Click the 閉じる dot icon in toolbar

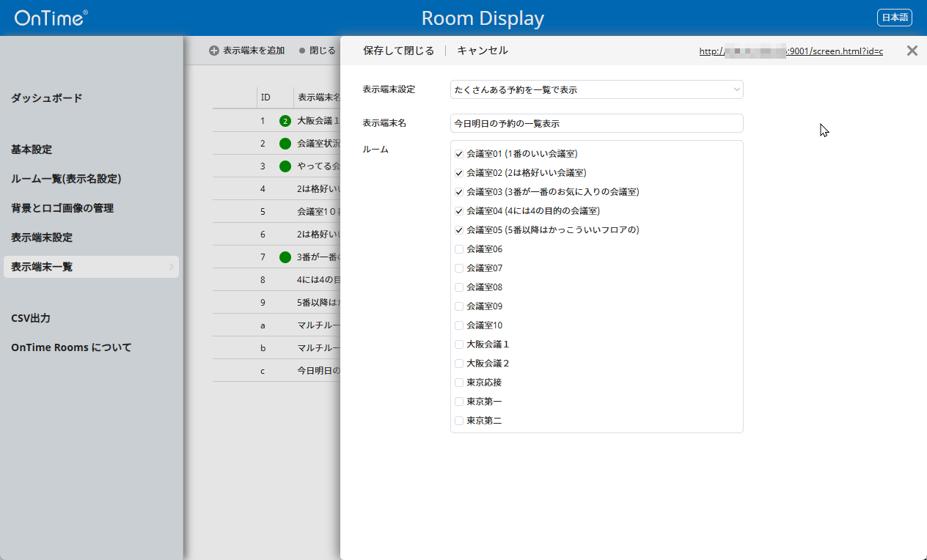click(302, 51)
